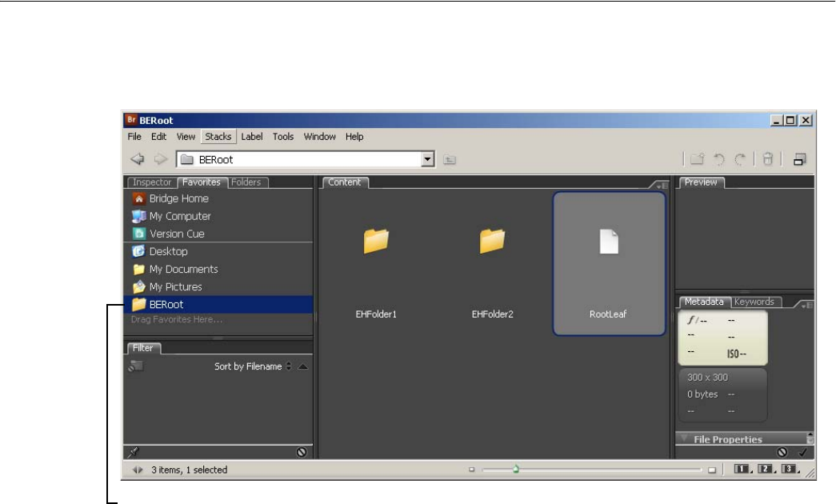Select the Content tab
836x504 pixels.
pyautogui.click(x=345, y=182)
